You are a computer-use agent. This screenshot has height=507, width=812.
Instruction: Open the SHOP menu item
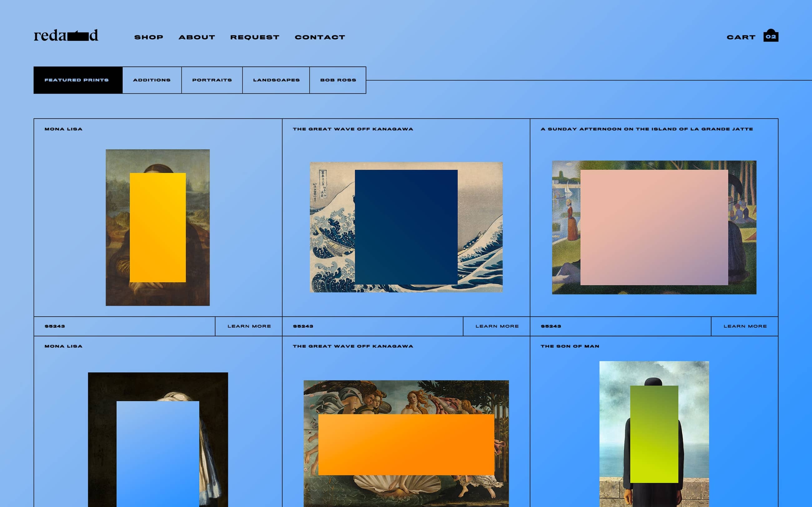point(149,37)
